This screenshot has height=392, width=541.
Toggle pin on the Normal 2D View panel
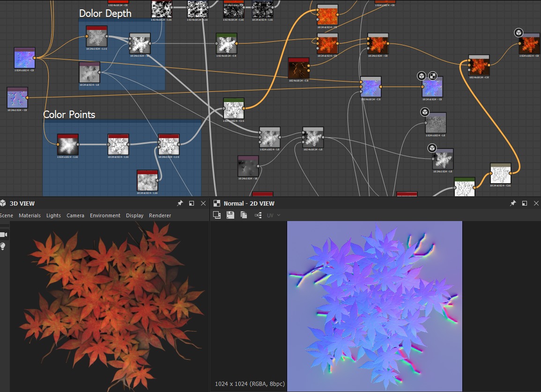(513, 203)
